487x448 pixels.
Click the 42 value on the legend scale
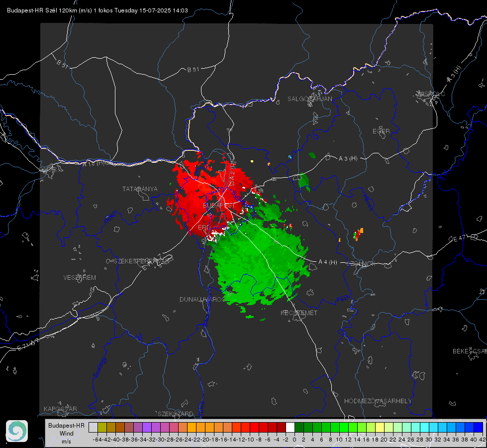tap(482, 440)
